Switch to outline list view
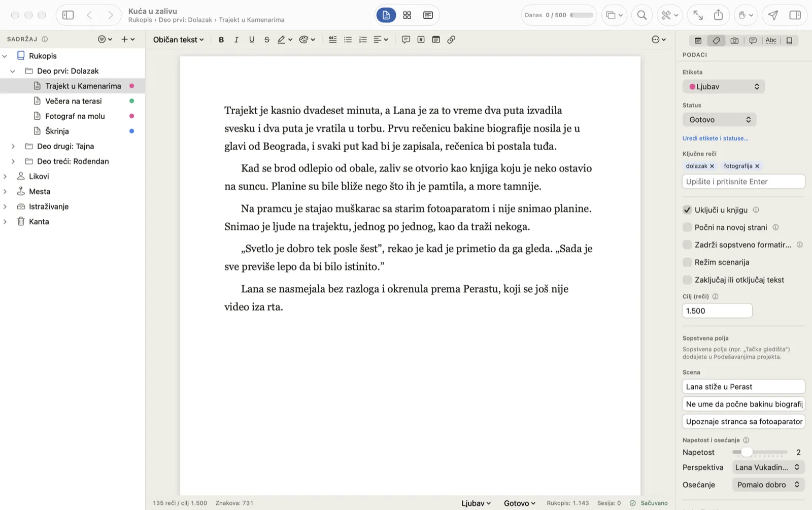This screenshot has width=812, height=510. tap(428, 15)
